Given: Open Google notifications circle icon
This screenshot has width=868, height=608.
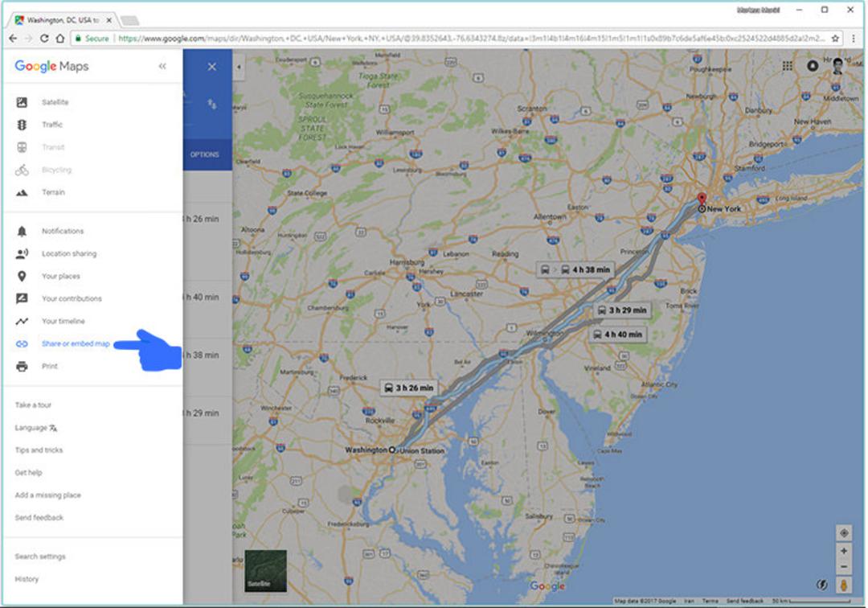Looking at the screenshot, I should 812,66.
